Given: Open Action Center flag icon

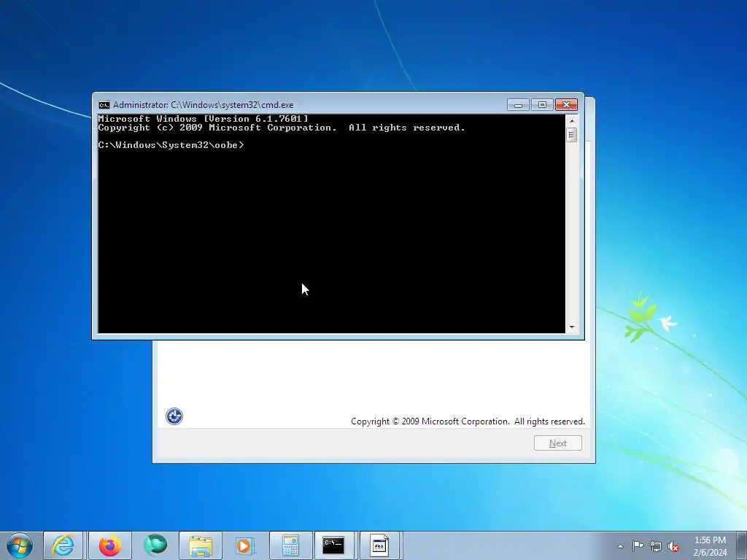Looking at the screenshot, I should [638, 546].
